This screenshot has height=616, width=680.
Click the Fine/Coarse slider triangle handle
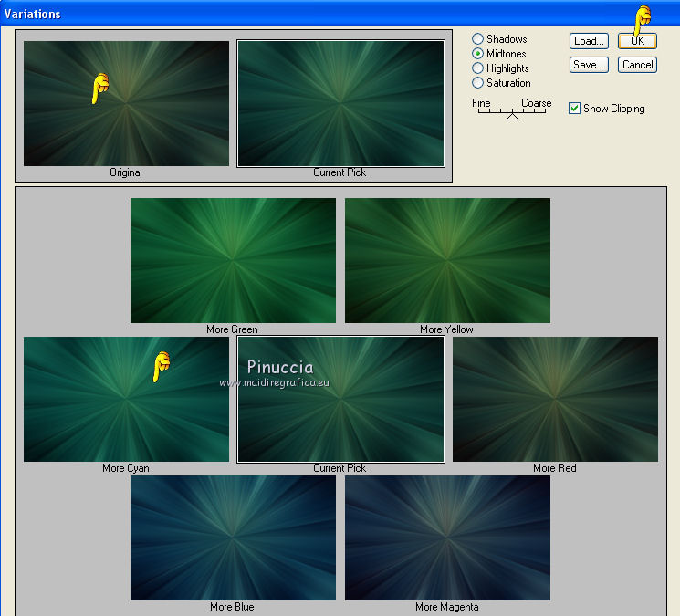[x=512, y=116]
